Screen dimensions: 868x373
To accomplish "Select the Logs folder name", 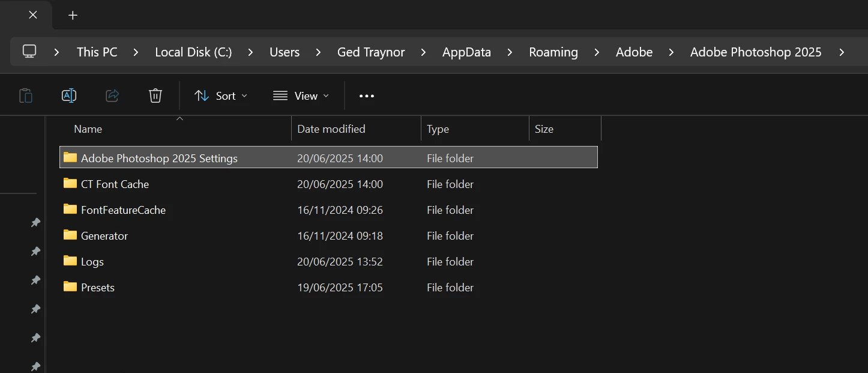I will pos(92,262).
